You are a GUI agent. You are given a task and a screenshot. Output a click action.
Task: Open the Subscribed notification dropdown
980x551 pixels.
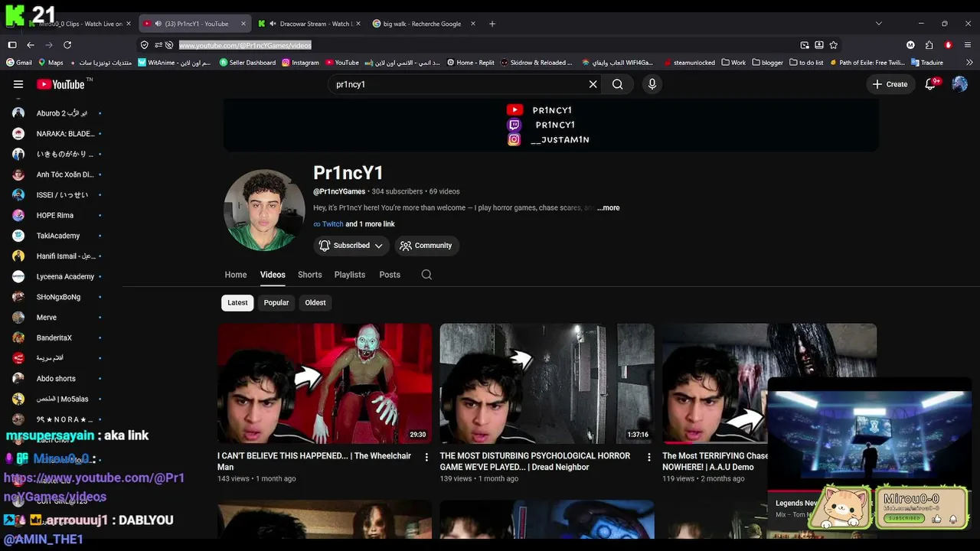coord(351,246)
